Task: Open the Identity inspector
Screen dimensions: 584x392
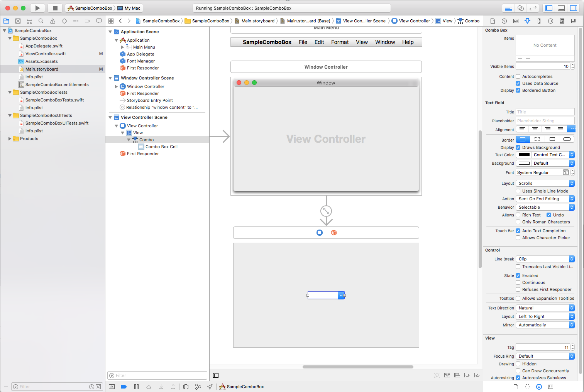Action: tap(516, 21)
